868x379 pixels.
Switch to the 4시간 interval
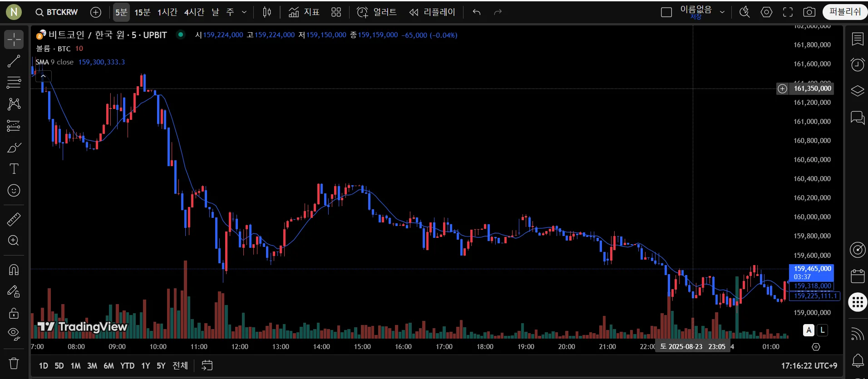pos(194,12)
